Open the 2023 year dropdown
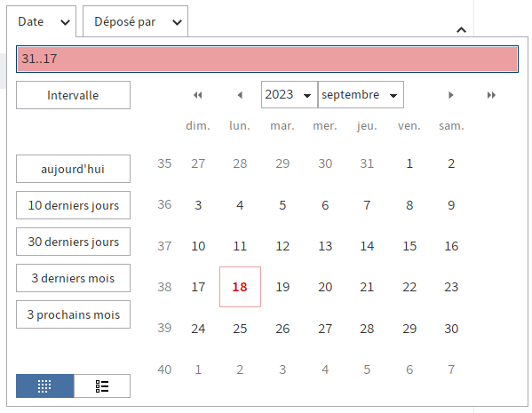This screenshot has height=413, width=532. pyautogui.click(x=289, y=95)
